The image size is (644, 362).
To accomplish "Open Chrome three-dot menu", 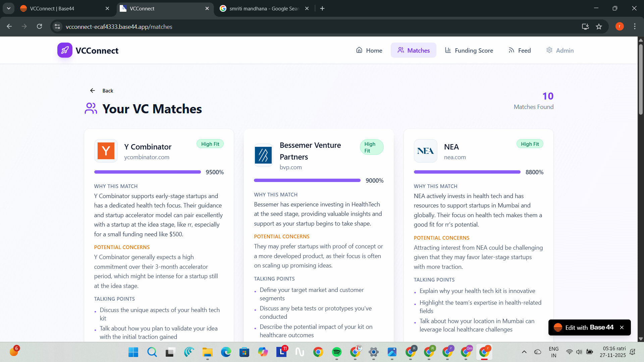I will click(635, 26).
